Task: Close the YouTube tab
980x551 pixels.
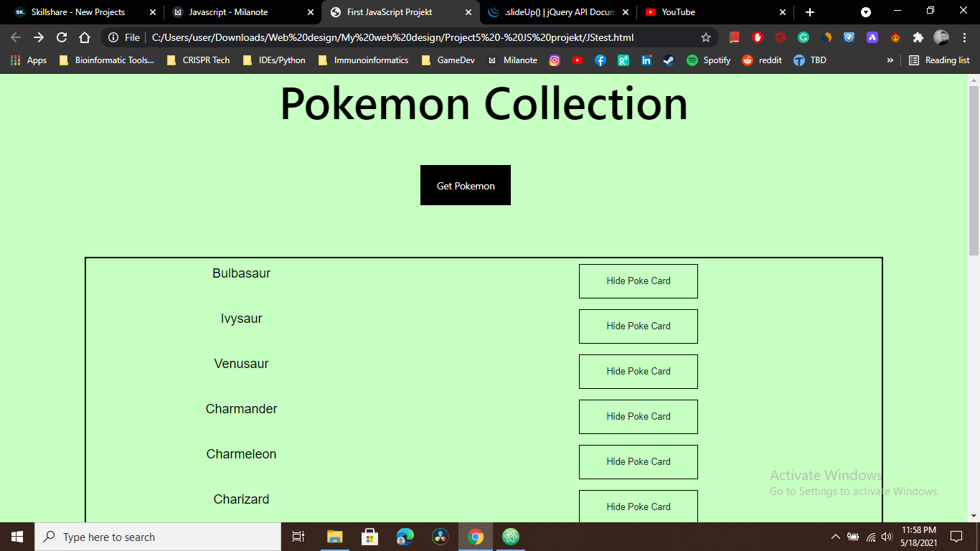Action: click(783, 12)
